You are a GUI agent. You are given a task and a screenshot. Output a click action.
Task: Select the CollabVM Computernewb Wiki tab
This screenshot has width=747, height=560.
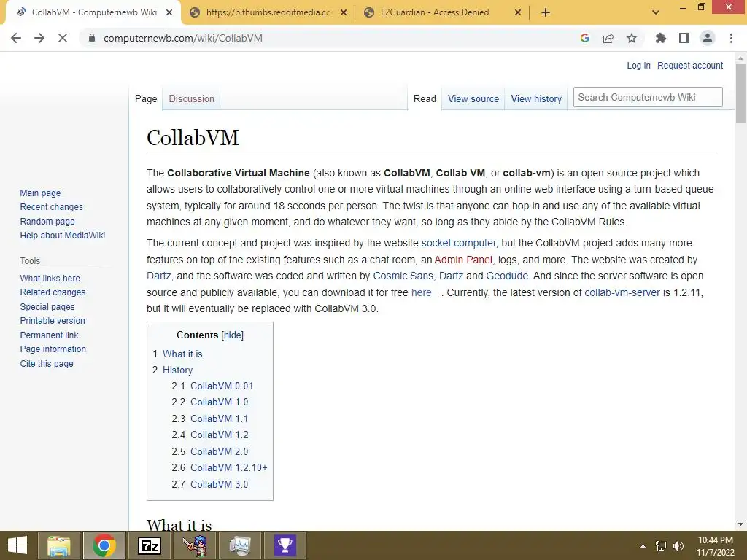pyautogui.click(x=93, y=12)
